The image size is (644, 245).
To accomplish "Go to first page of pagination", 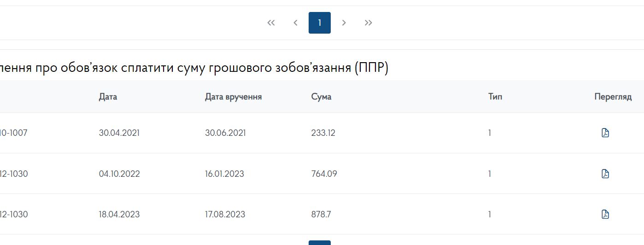I will point(271,23).
